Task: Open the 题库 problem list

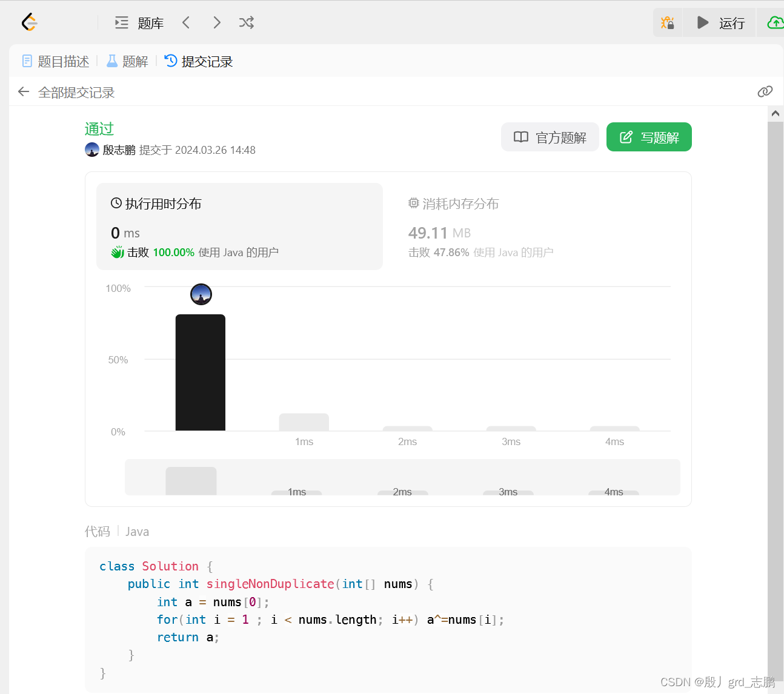Action: 139,23
